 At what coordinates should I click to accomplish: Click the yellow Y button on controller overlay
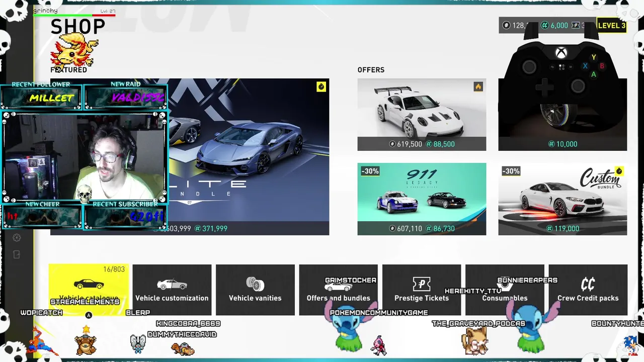594,57
